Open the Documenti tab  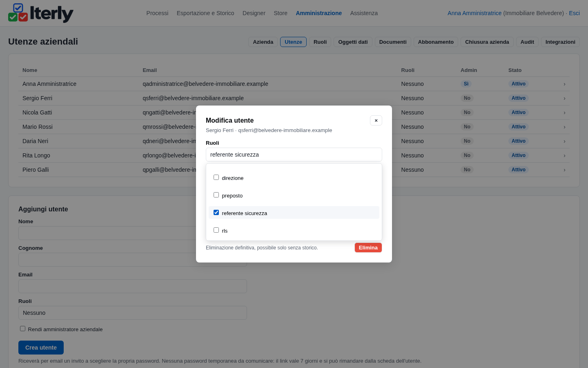393,42
